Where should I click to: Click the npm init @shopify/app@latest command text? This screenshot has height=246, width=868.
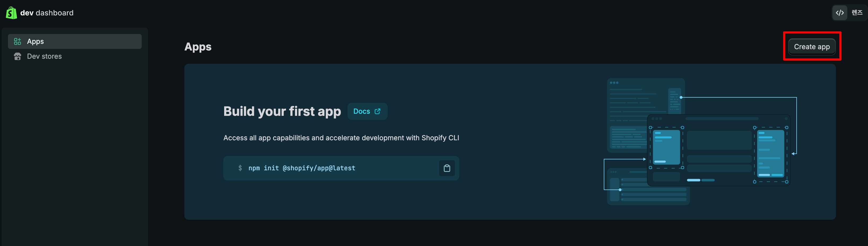pyautogui.click(x=302, y=168)
